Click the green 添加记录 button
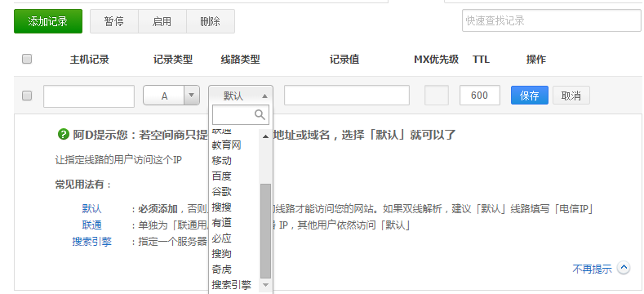644x294 pixels. point(48,21)
